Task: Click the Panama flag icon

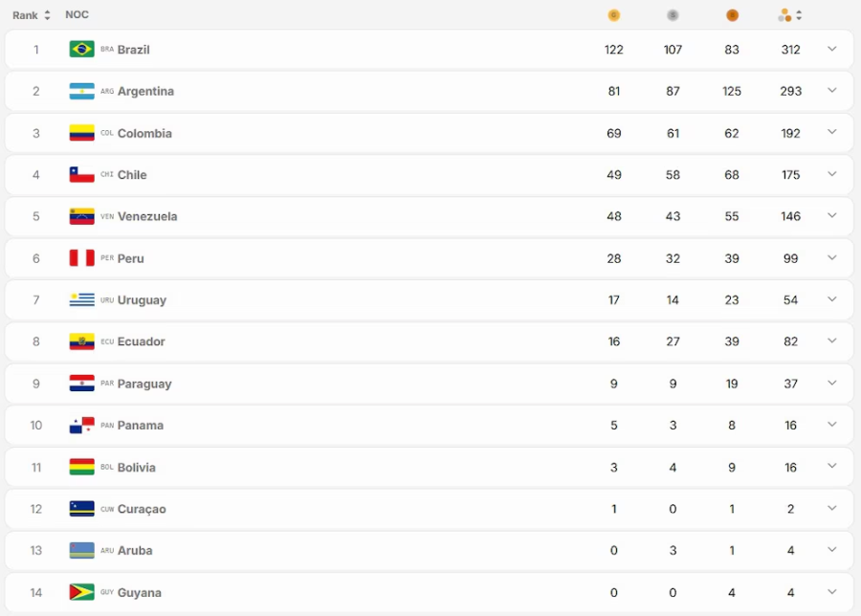Action: [82, 426]
